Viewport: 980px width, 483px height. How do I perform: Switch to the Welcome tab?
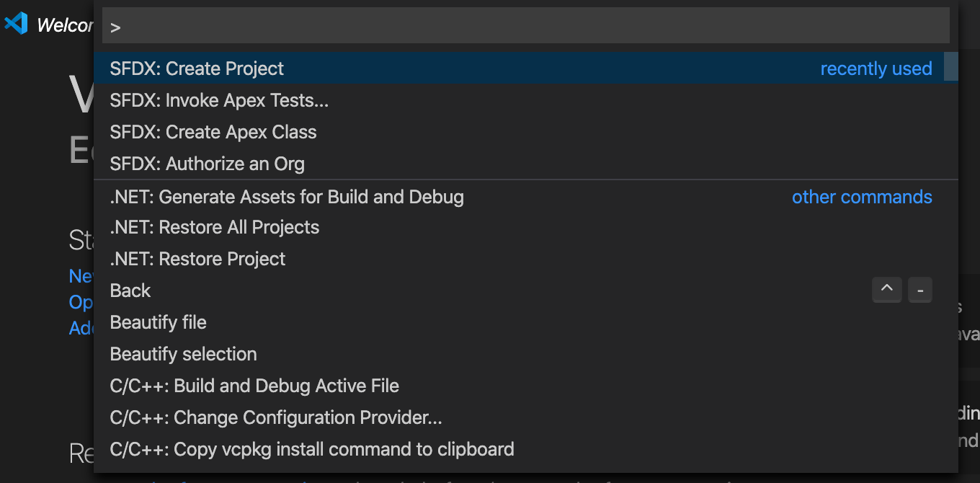coord(65,25)
